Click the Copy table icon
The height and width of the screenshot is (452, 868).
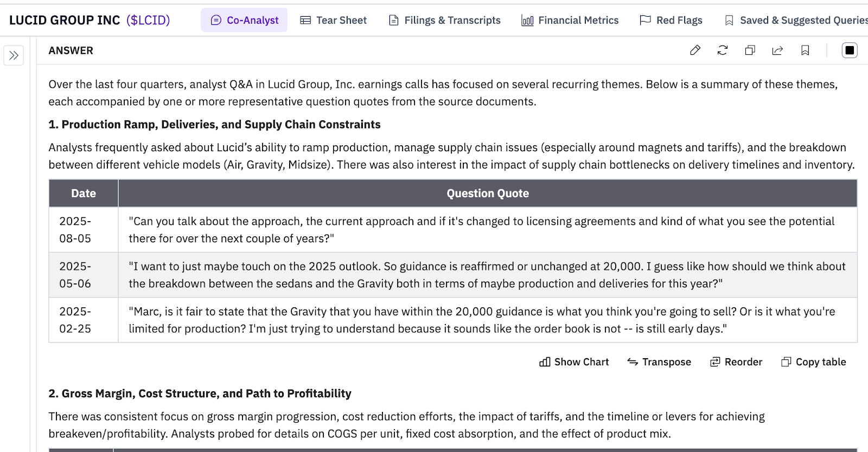tap(786, 362)
